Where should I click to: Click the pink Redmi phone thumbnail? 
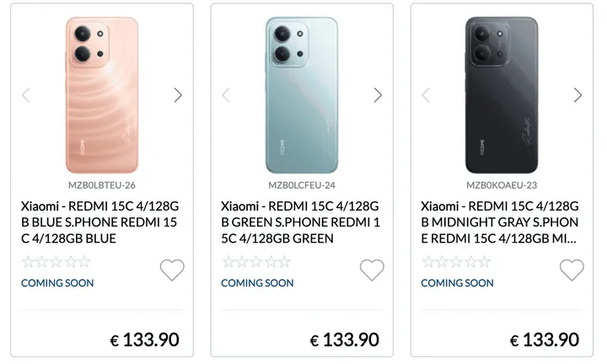[101, 94]
